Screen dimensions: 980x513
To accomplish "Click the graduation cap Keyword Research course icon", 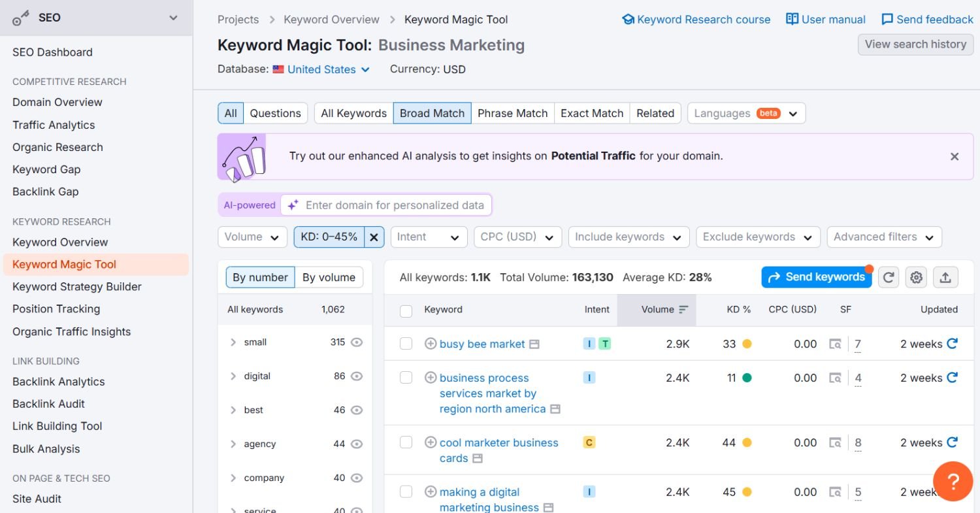I will coord(628,20).
